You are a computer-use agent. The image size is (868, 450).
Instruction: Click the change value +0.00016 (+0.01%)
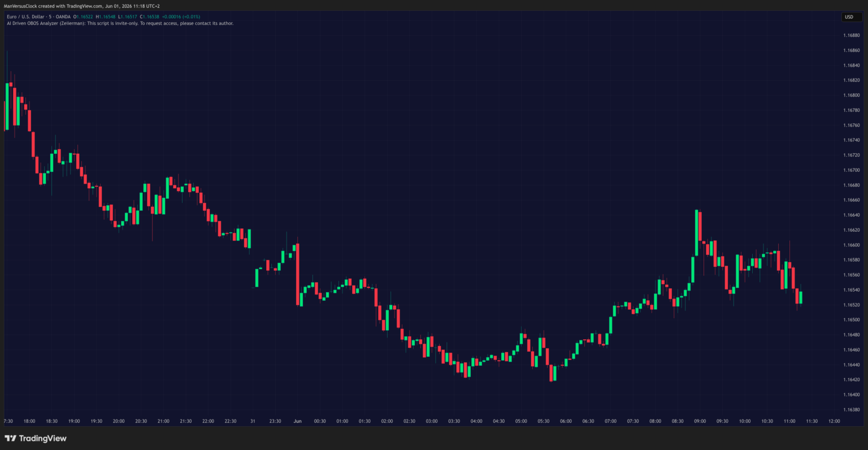(x=181, y=17)
